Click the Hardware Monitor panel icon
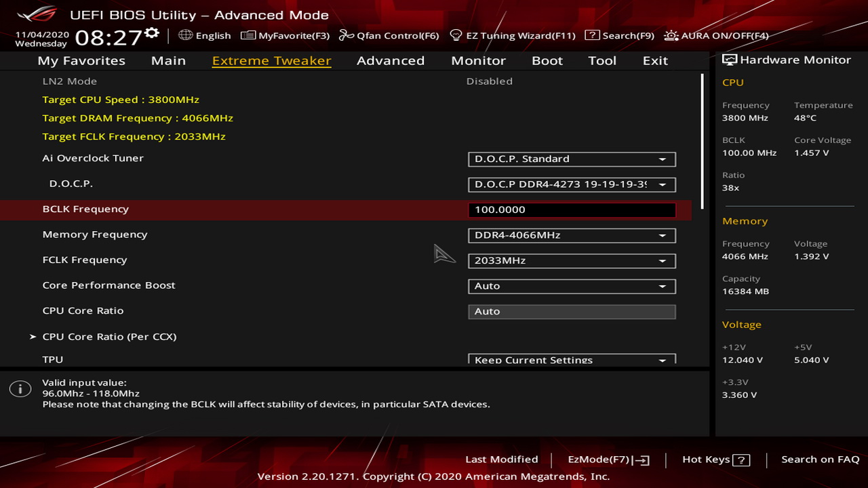 [729, 60]
